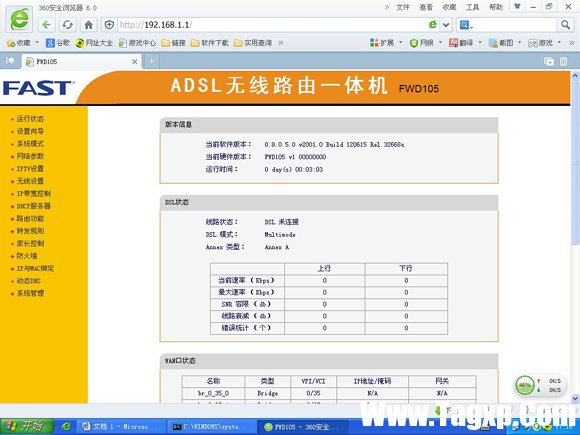The width and height of the screenshot is (580, 435).
Task: Open 转发规则 in the router sidebar
Action: pyautogui.click(x=30, y=231)
